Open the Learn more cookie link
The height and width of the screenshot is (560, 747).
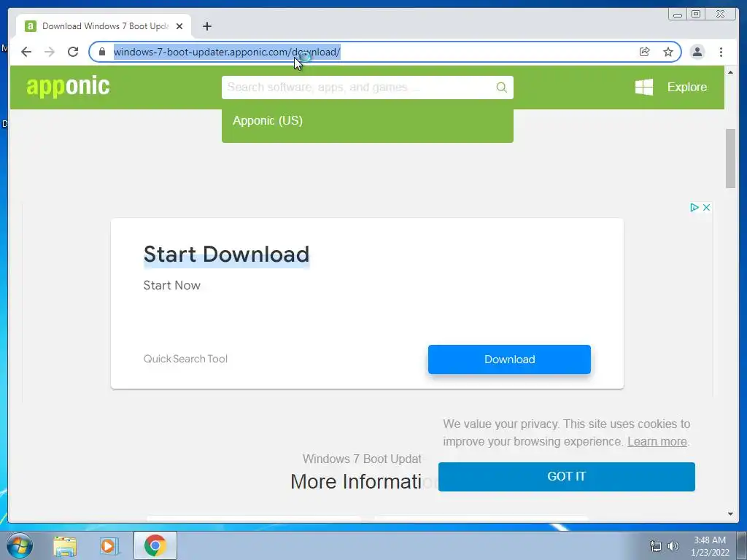pos(657,441)
